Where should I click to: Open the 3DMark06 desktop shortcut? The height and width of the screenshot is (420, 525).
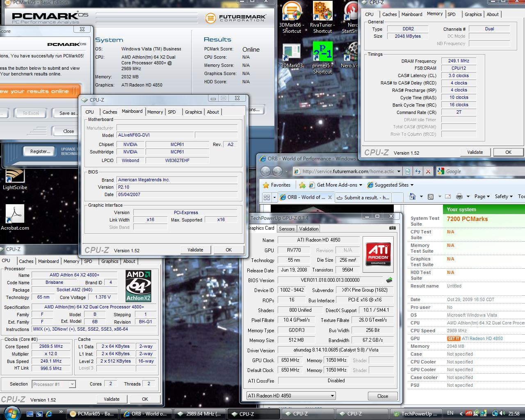pyautogui.click(x=292, y=17)
